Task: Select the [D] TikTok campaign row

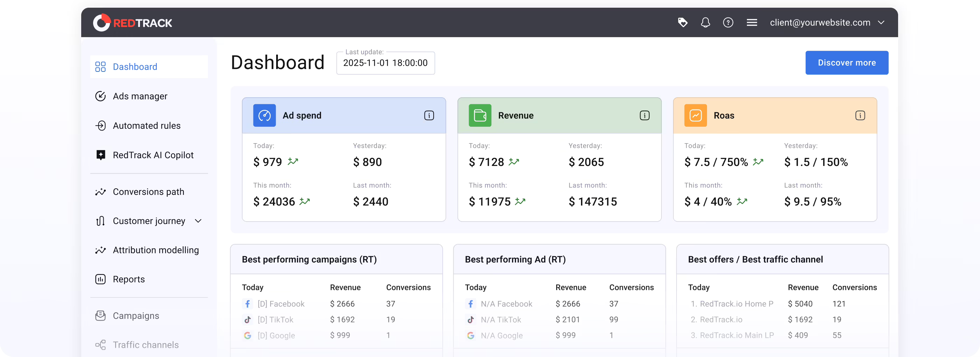Action: [x=336, y=320]
